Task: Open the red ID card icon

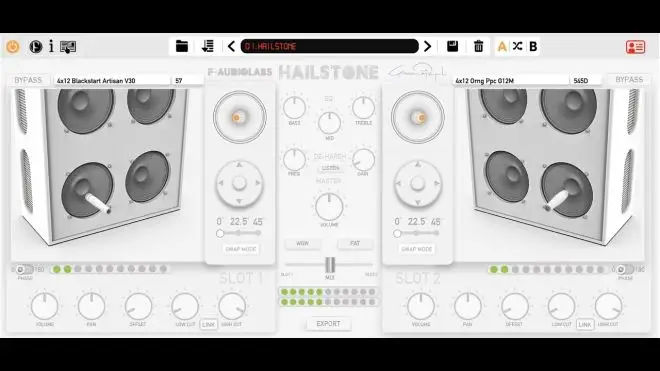Action: click(x=635, y=47)
